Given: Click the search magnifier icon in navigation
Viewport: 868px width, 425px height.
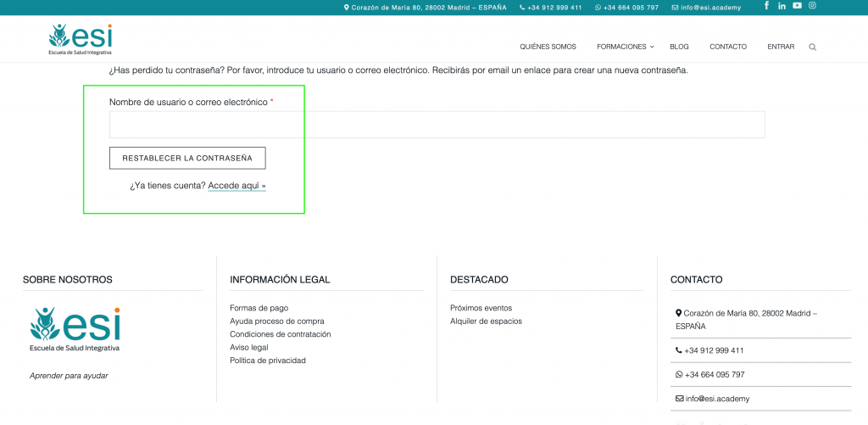Looking at the screenshot, I should (813, 48).
